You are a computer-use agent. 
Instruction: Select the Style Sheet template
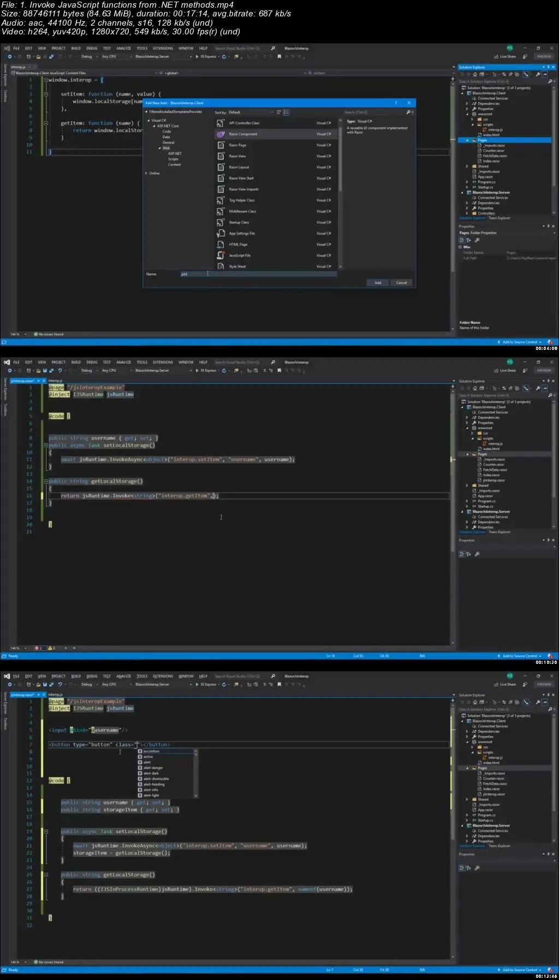coord(276,266)
